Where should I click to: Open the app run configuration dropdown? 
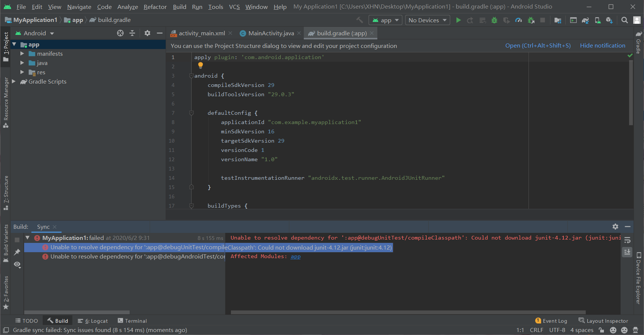(x=386, y=20)
